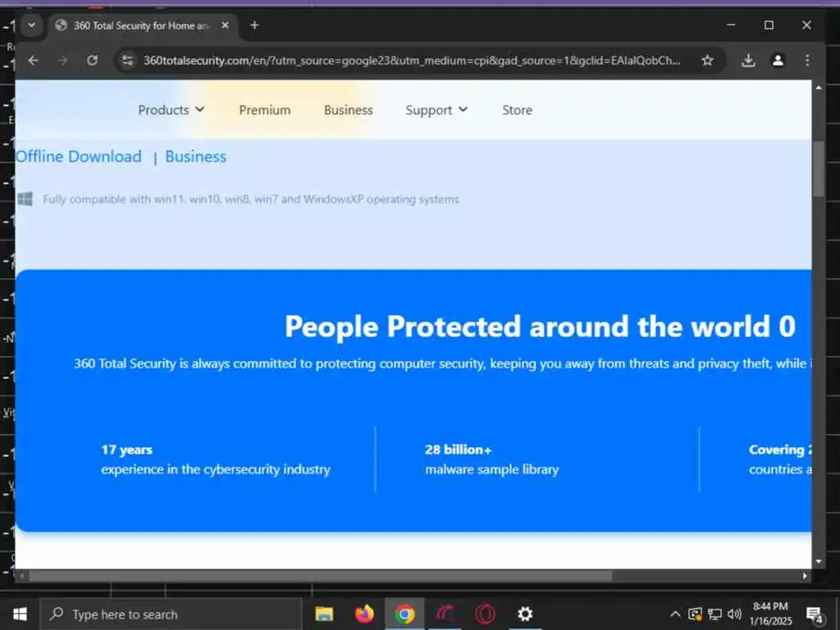Image resolution: width=840 pixels, height=630 pixels.
Task: Click 'experience in the cybersecurity industry' text
Action: [x=216, y=469]
